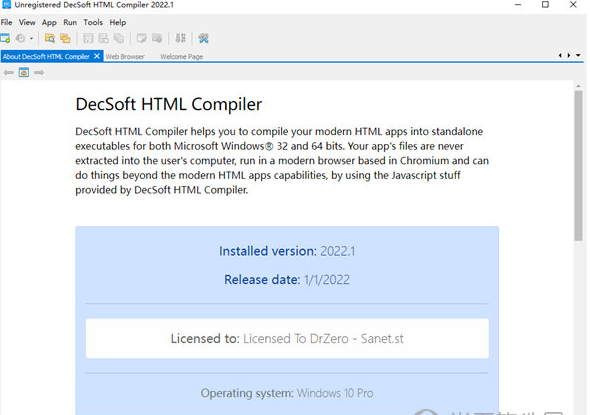Screen dimensions: 590x415
Task: Maximize the DecSoft HTML Compiler window
Action: [545, 5]
